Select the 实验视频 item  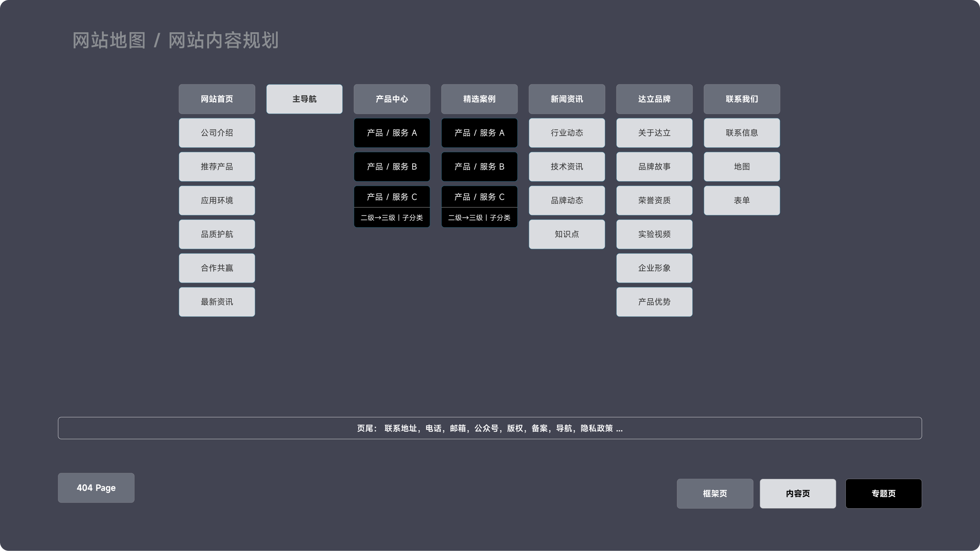pyautogui.click(x=654, y=234)
